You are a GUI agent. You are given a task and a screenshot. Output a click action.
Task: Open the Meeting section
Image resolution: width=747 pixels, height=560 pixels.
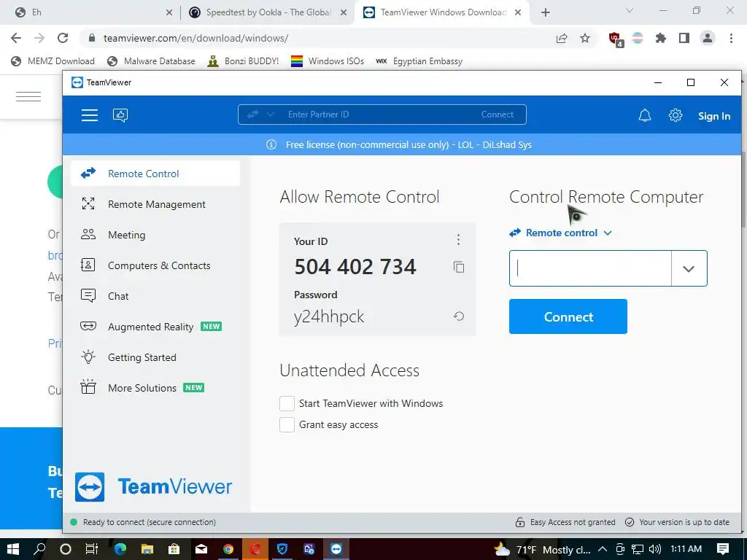click(x=155, y=235)
